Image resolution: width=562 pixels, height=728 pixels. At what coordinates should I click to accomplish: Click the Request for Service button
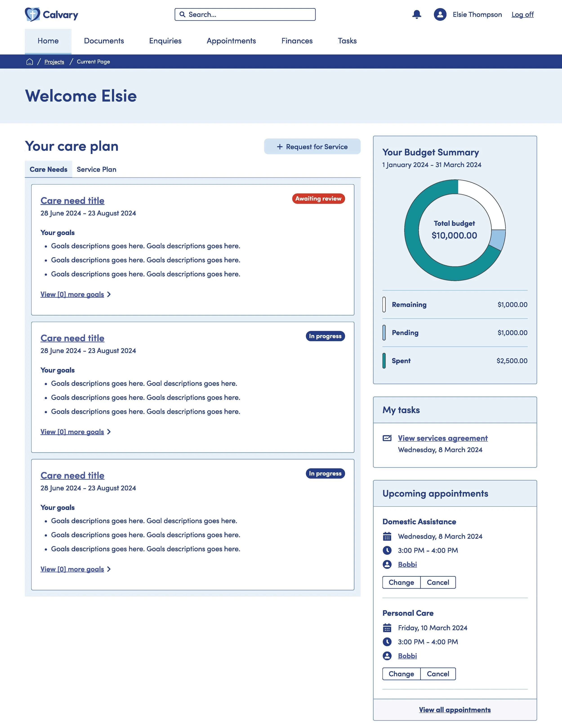(312, 147)
